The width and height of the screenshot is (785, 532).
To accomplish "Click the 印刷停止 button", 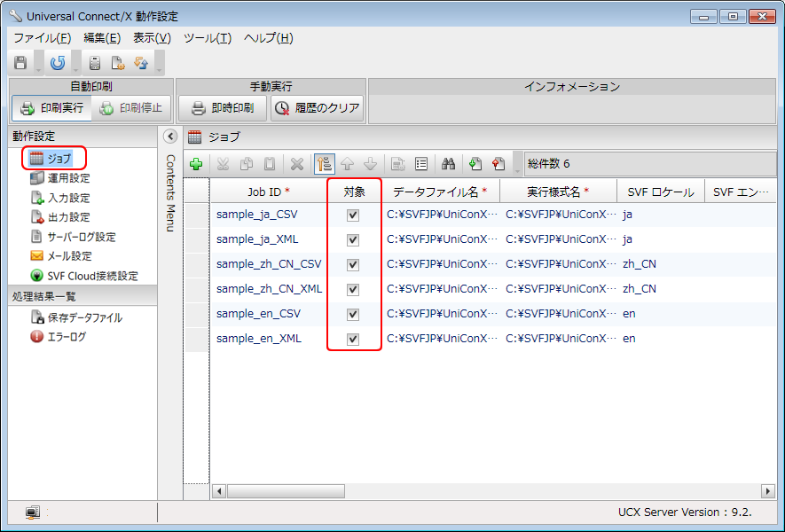I will [131, 107].
